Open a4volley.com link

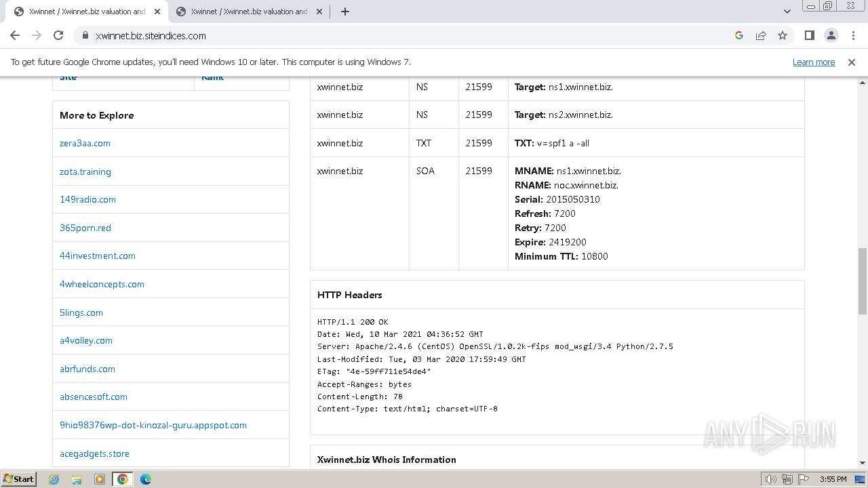[x=86, y=340]
